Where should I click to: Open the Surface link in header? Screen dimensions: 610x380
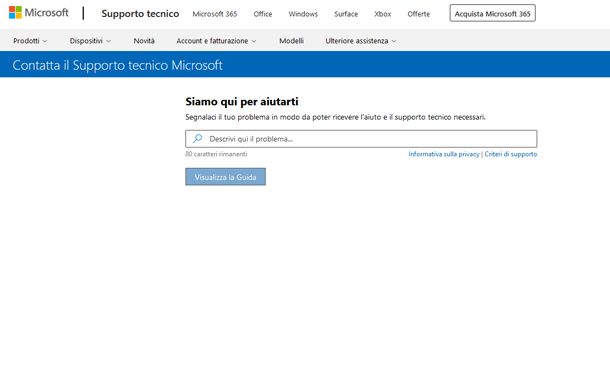[x=346, y=14]
